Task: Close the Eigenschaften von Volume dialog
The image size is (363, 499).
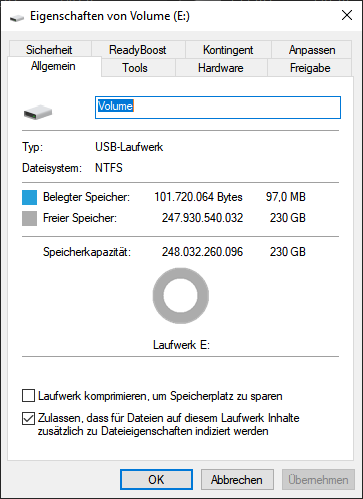Action: coord(347,15)
